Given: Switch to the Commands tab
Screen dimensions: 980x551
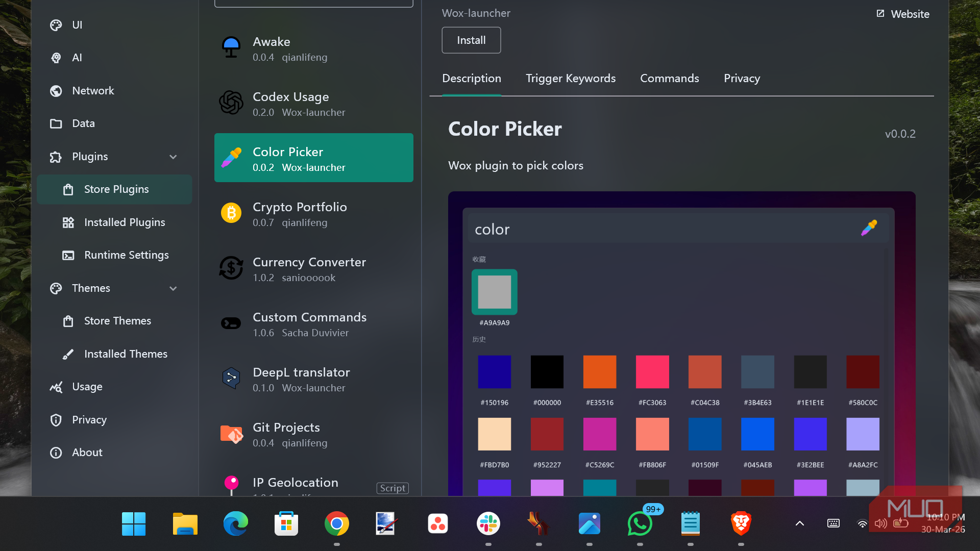Looking at the screenshot, I should tap(670, 79).
